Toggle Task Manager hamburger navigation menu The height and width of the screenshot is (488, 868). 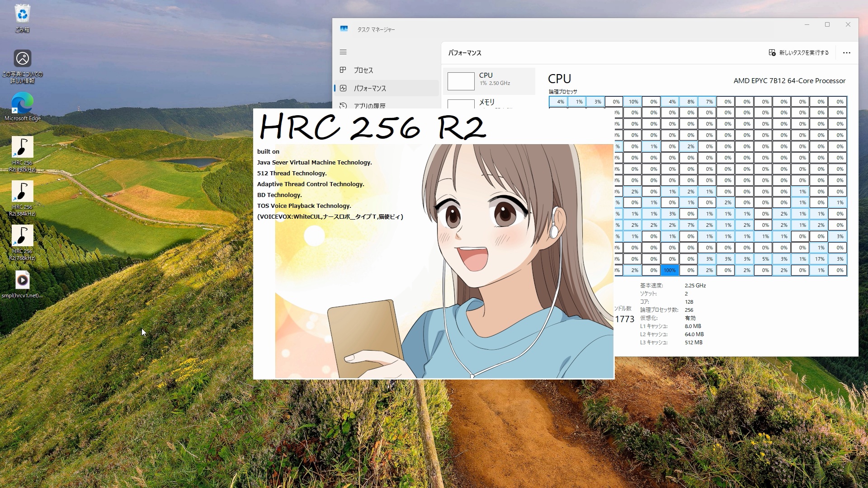point(343,52)
